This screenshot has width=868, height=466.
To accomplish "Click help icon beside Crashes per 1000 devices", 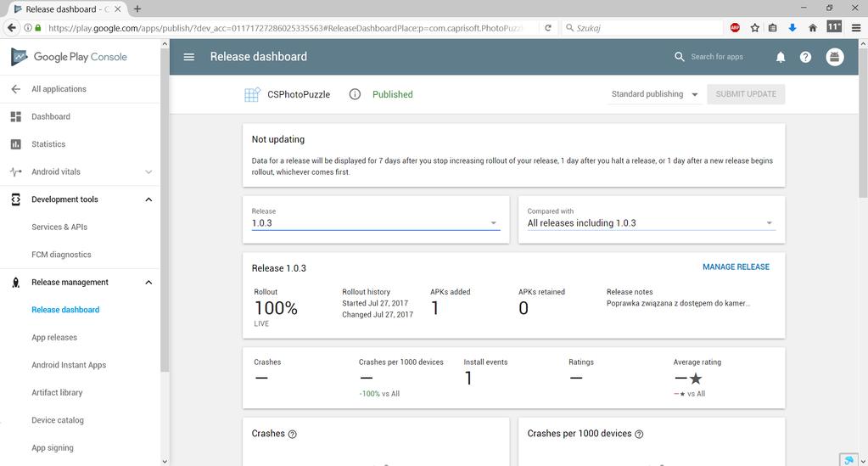I will click(639, 435).
